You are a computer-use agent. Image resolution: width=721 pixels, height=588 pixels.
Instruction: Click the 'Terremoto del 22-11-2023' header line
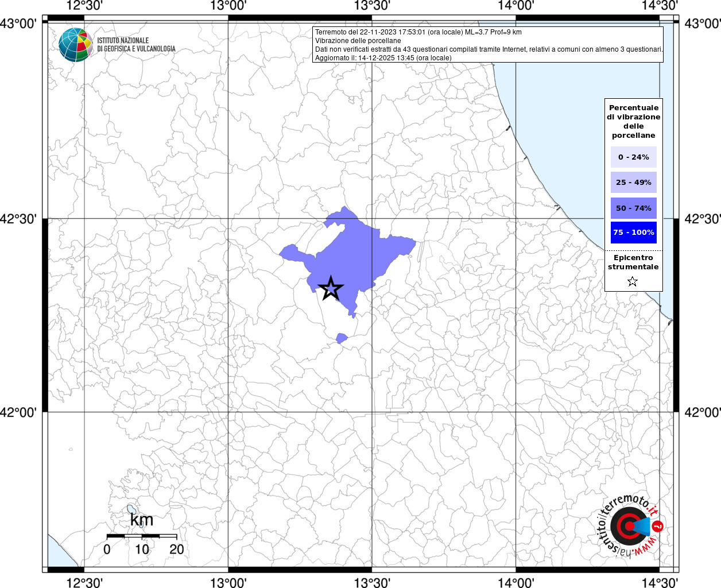coord(418,32)
